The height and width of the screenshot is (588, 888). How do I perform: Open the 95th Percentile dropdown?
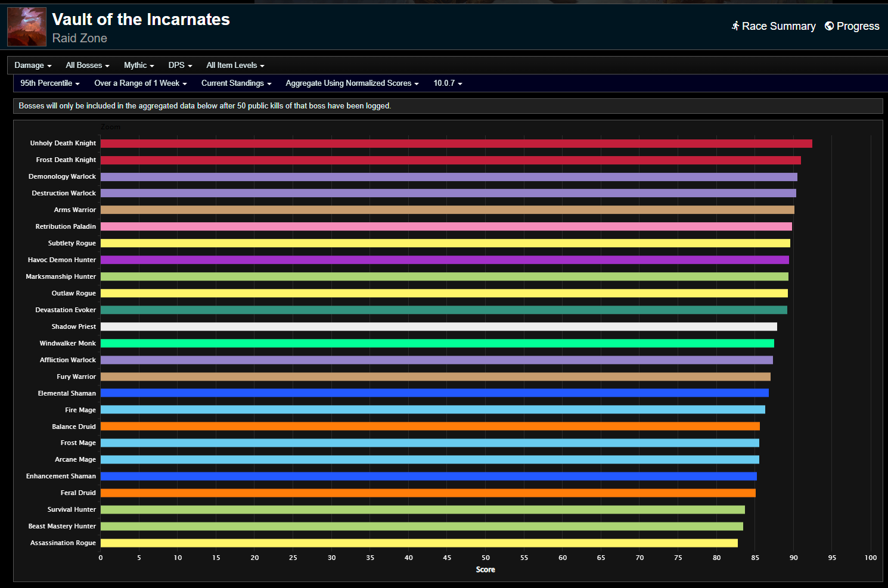(50, 83)
